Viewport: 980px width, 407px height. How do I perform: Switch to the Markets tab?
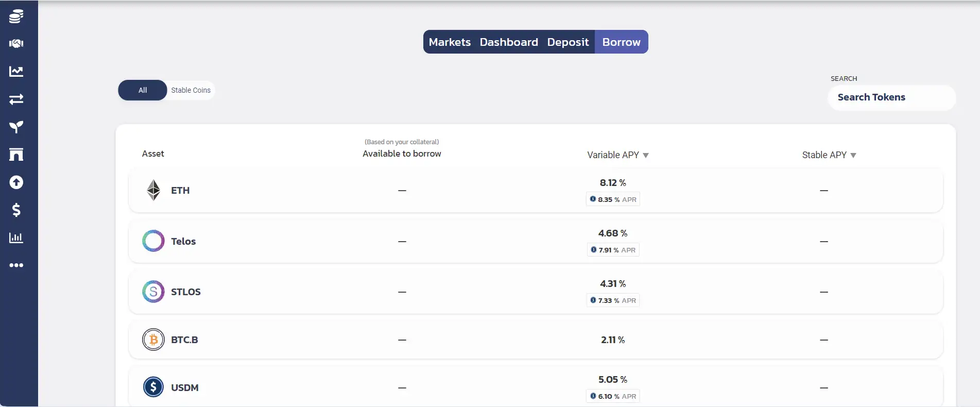[450, 42]
